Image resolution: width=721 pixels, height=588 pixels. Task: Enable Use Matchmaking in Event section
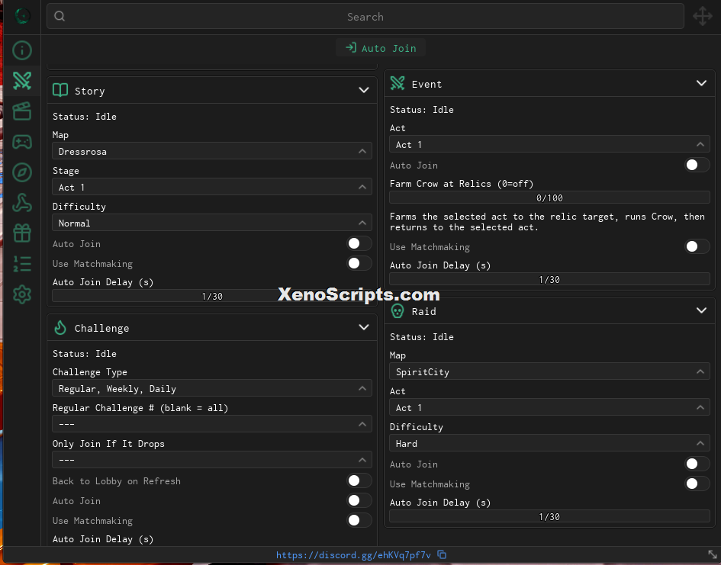click(x=697, y=246)
